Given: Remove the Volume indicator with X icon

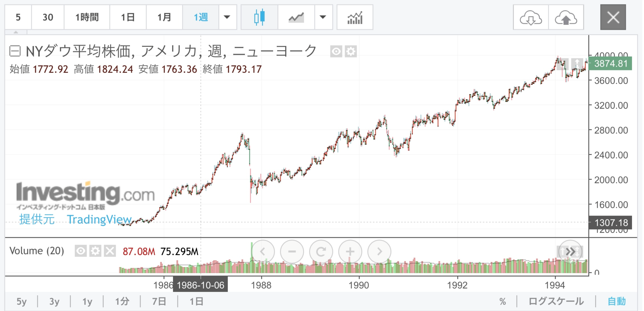Looking at the screenshot, I should tap(110, 251).
